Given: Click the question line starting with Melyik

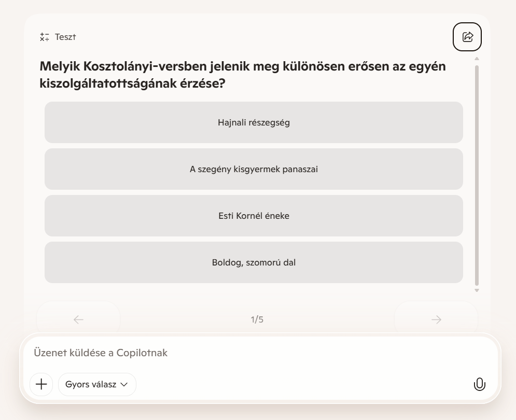Looking at the screenshot, I should [x=243, y=66].
